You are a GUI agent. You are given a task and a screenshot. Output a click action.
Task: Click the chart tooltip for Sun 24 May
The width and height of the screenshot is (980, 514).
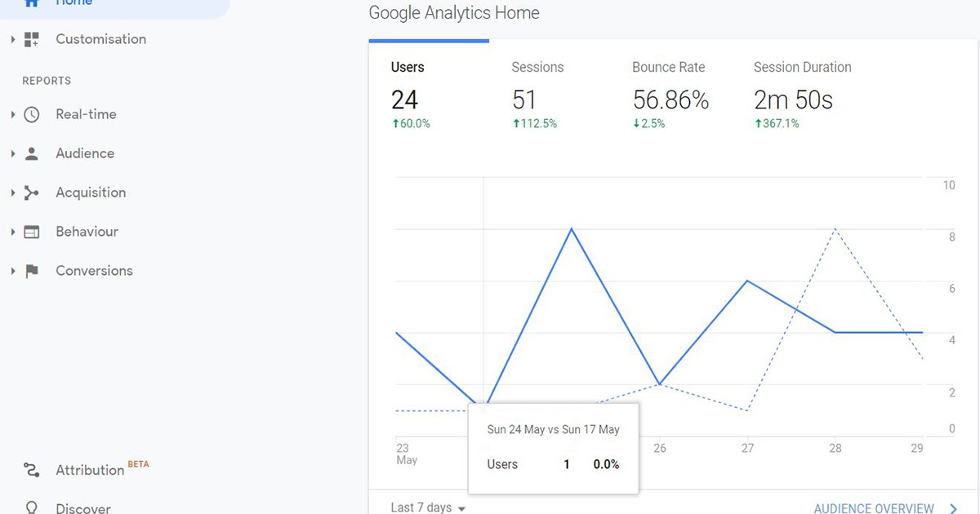pos(553,449)
